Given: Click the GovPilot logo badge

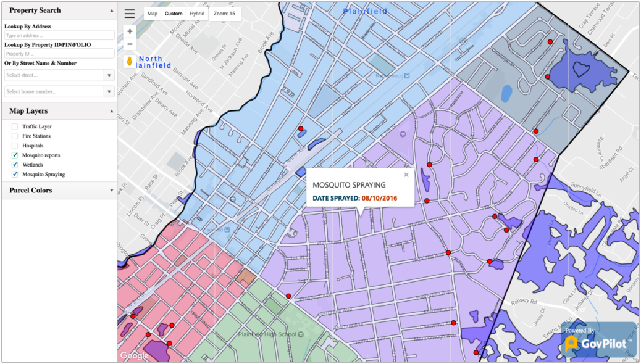Looking at the screenshot, I should (598, 340).
